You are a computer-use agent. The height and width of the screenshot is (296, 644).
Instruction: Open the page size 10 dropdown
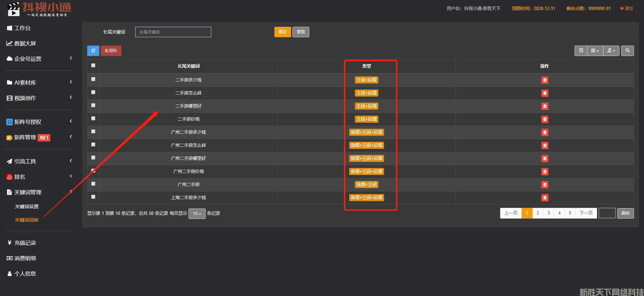point(197,214)
